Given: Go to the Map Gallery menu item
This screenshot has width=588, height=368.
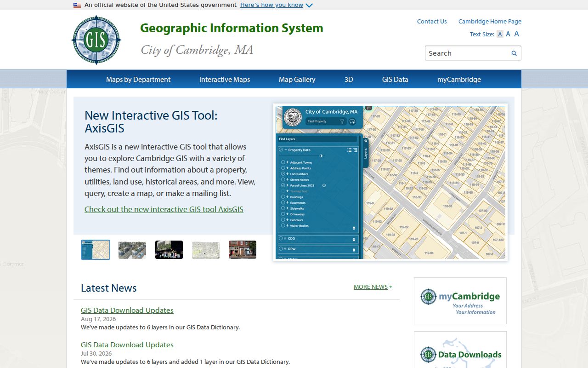Looking at the screenshot, I should tap(297, 80).
